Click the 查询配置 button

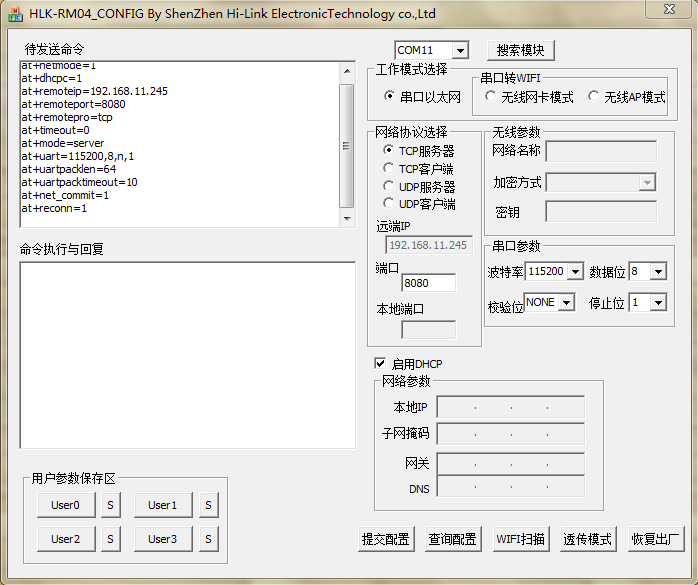(x=453, y=539)
